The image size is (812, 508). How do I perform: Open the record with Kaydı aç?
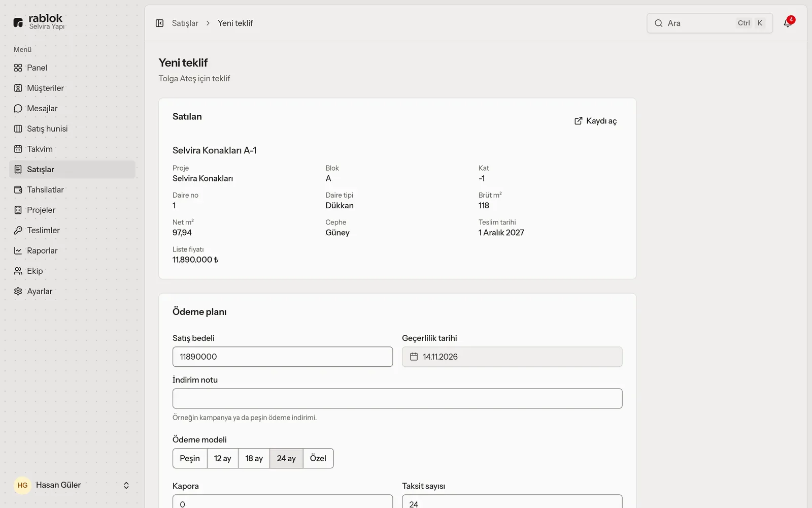(x=595, y=121)
